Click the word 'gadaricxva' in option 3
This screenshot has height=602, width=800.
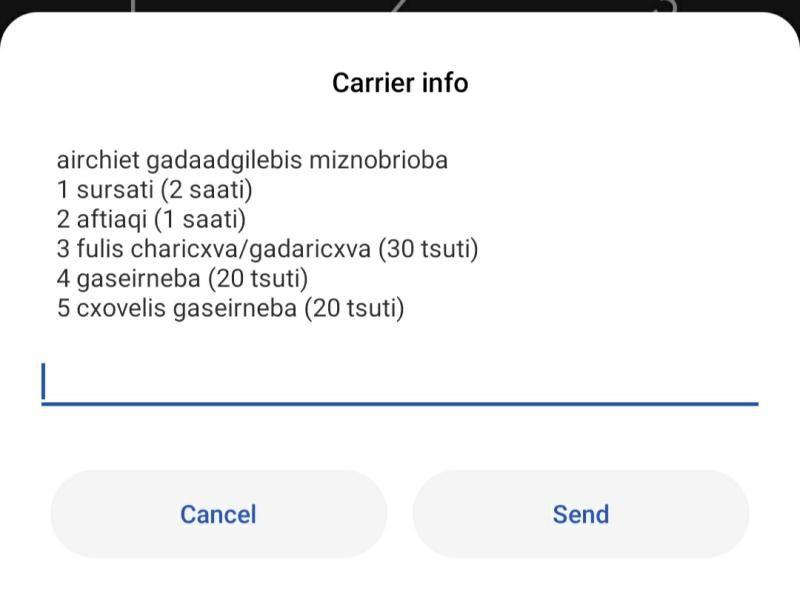click(310, 249)
